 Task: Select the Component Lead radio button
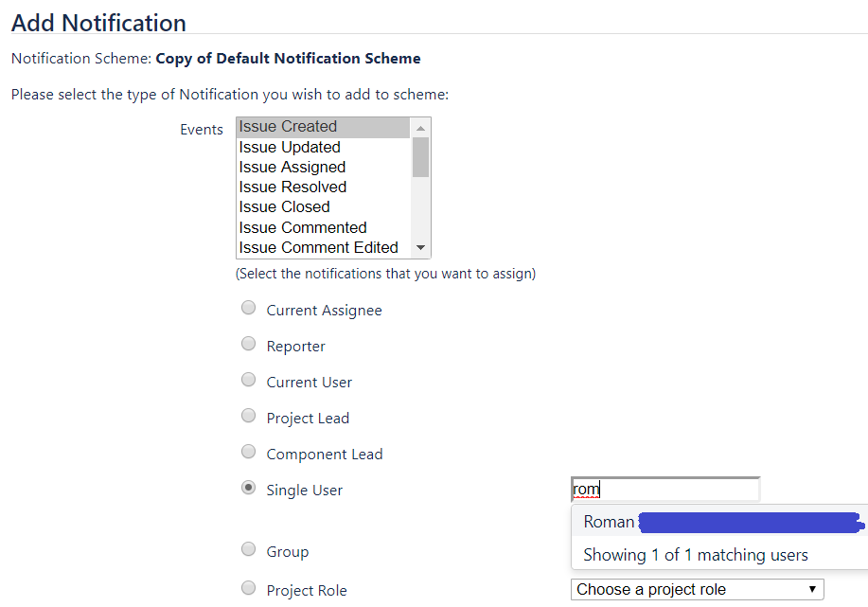(x=249, y=452)
